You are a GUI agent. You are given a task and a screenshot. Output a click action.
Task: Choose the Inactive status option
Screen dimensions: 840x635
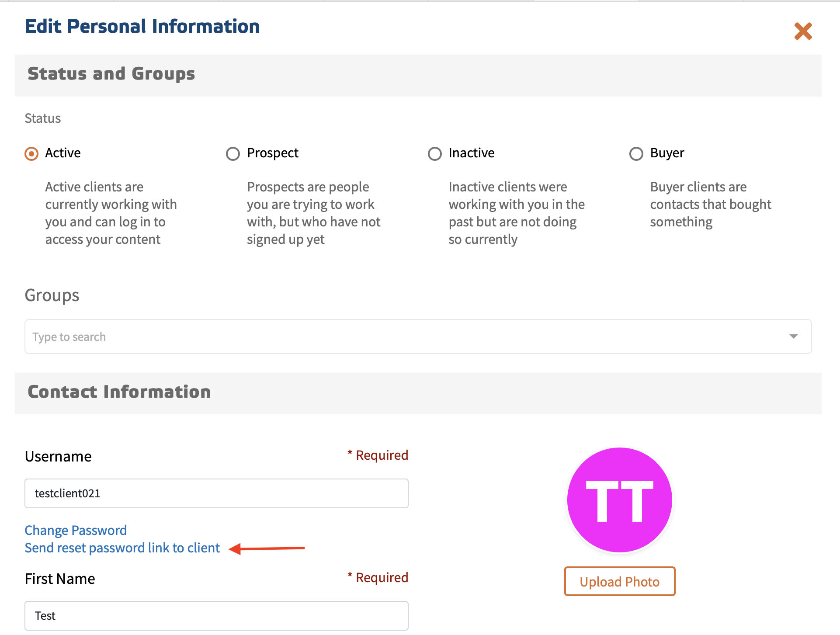(434, 154)
